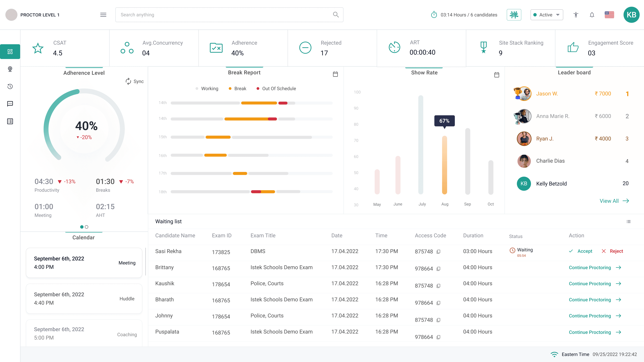Viewport: 644px width, 362px height.
Task: Open the Break Report calendar icon
Action: (335, 74)
